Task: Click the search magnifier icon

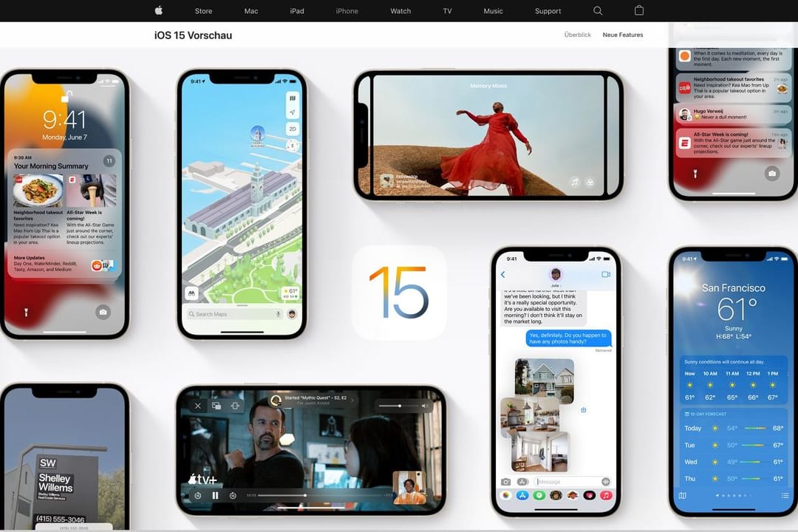Action: (x=598, y=10)
